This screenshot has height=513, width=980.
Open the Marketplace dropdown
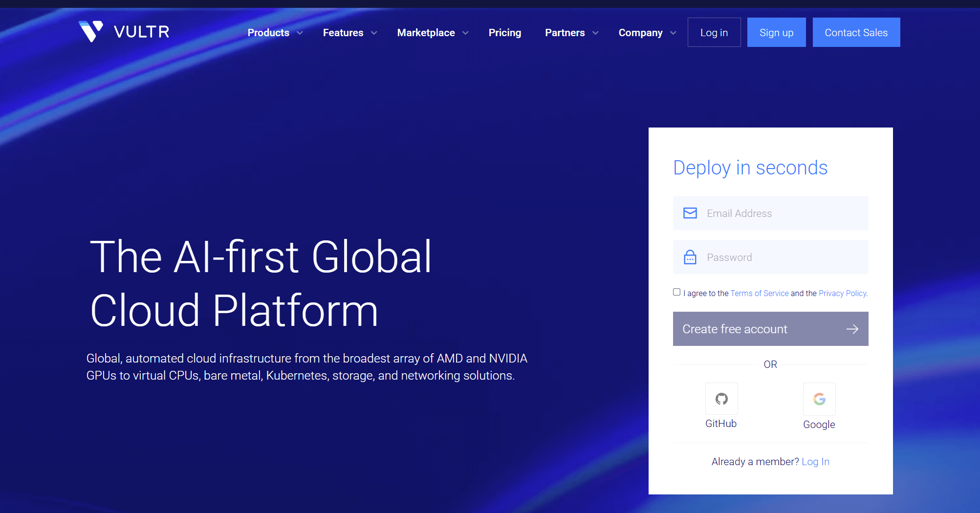point(426,32)
